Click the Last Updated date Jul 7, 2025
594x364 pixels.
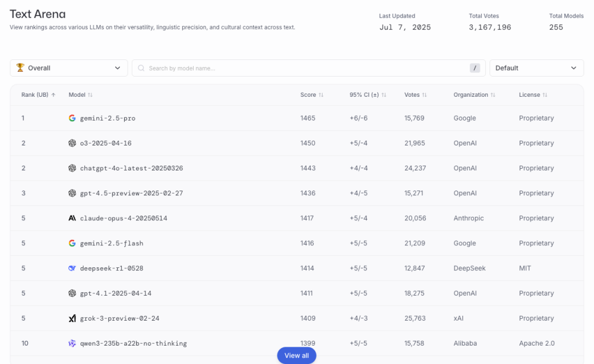(x=405, y=27)
